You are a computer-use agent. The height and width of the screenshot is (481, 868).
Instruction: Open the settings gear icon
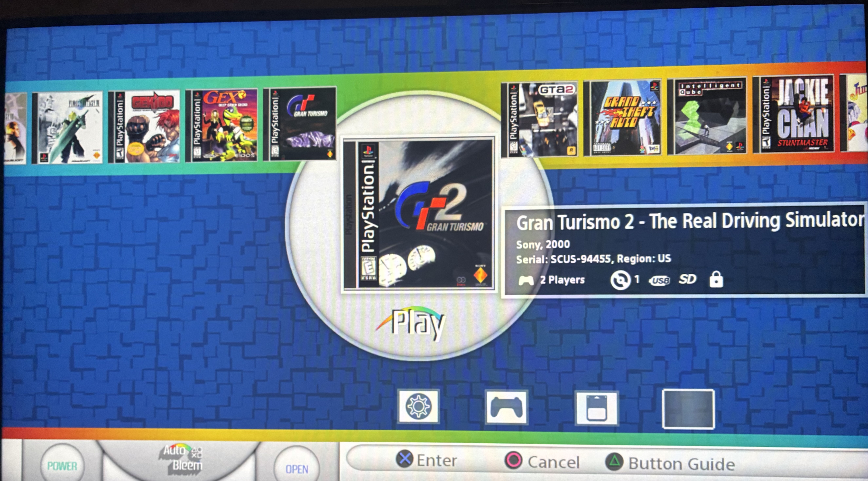click(418, 406)
